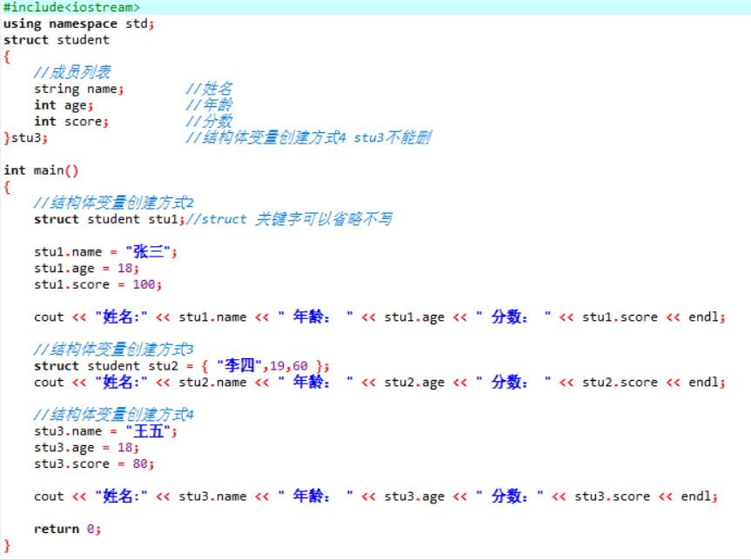Select the int main() function line
The height and width of the screenshot is (560, 751).
pyautogui.click(x=37, y=169)
